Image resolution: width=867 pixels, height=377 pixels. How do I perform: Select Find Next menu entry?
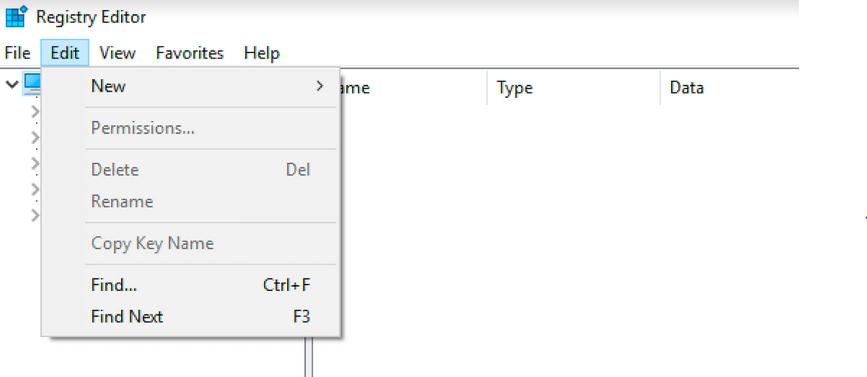tap(191, 317)
